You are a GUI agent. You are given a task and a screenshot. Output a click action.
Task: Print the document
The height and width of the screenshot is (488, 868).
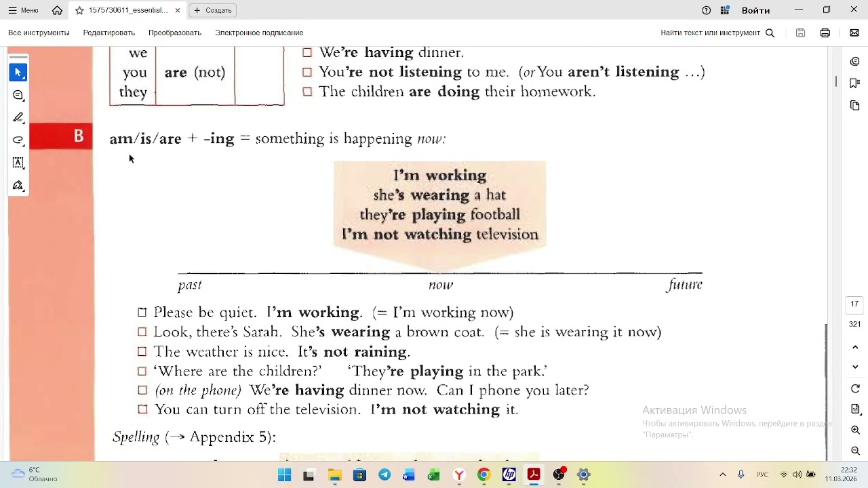coord(825,33)
